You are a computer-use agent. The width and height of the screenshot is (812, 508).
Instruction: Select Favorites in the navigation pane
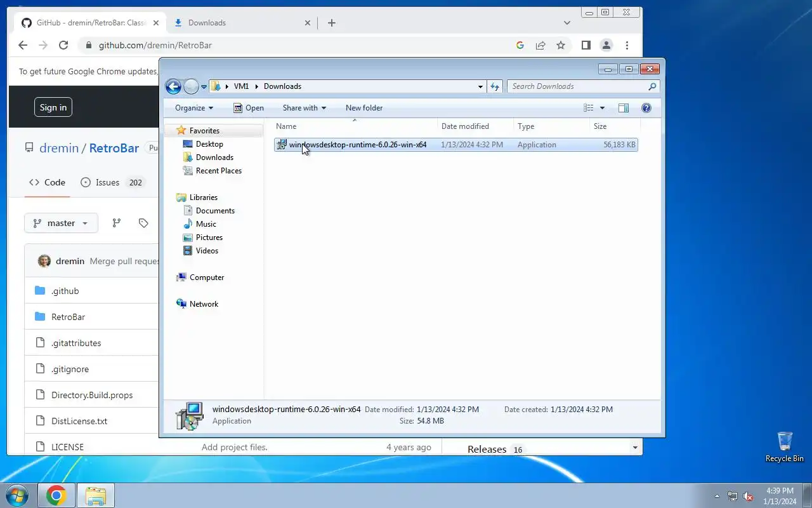coord(204,131)
